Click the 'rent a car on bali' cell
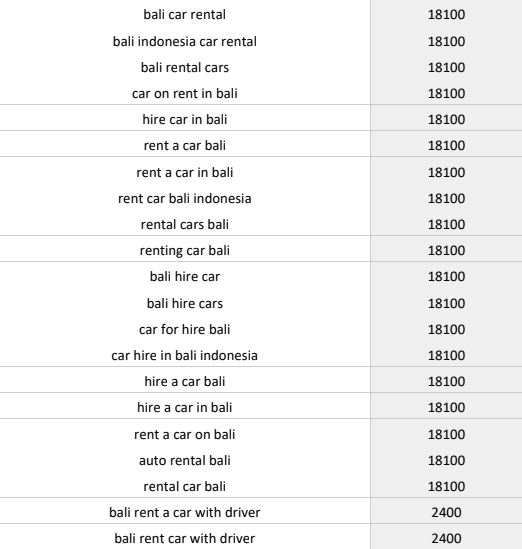Screen dimensions: 522x549 pyautogui.click(x=185, y=435)
